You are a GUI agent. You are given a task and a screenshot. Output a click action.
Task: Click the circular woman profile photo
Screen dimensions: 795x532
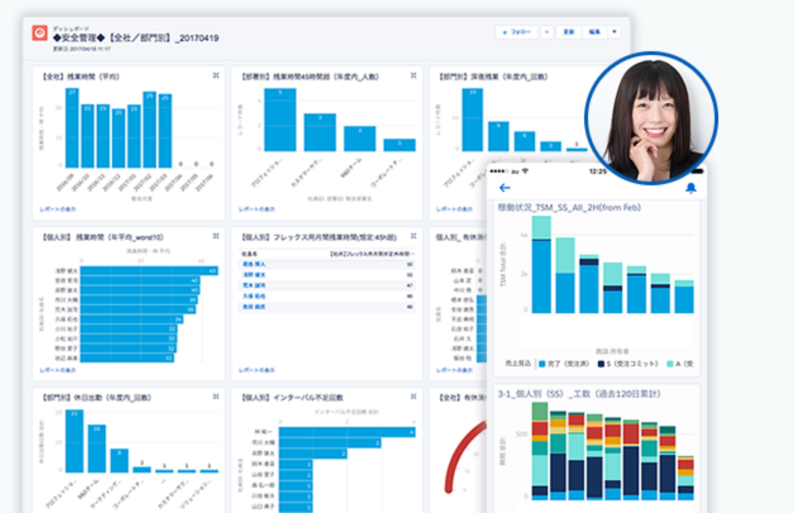[651, 118]
